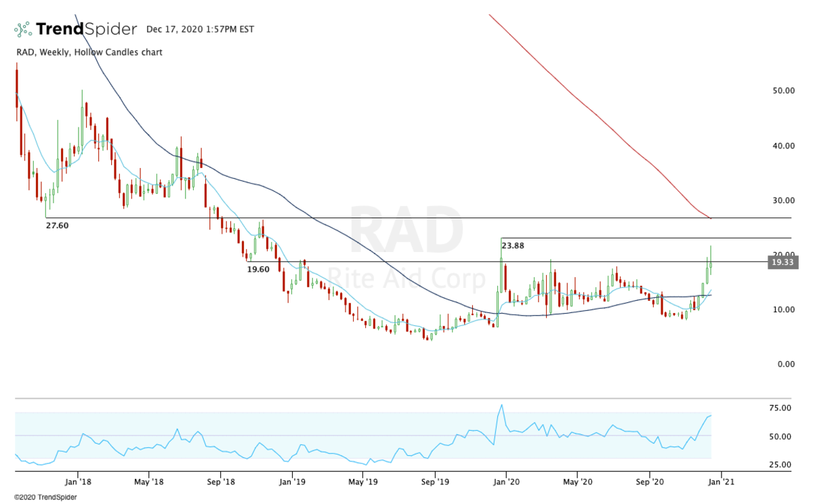Click the 0.00 price axis label
The height and width of the screenshot is (504, 813).
click(785, 364)
